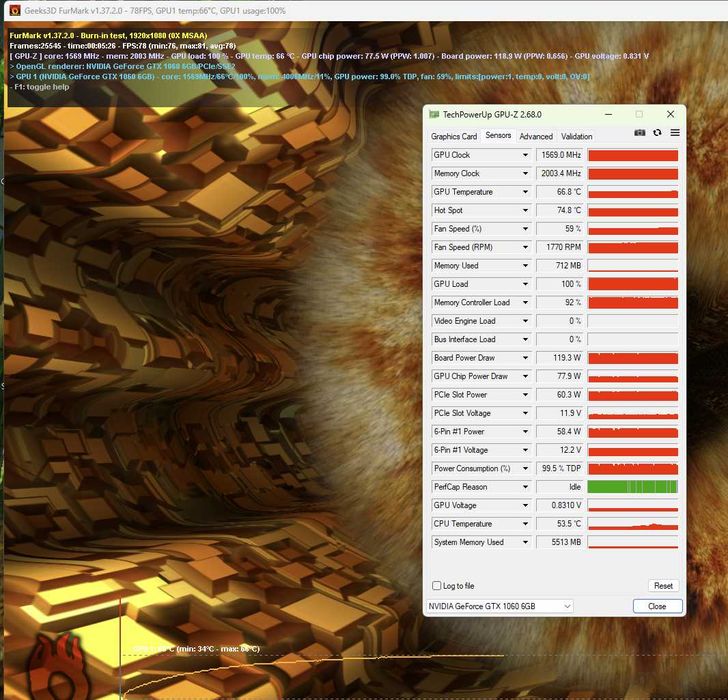Click the GPU Clock red history graph
This screenshot has width=728, height=700.
pos(633,155)
